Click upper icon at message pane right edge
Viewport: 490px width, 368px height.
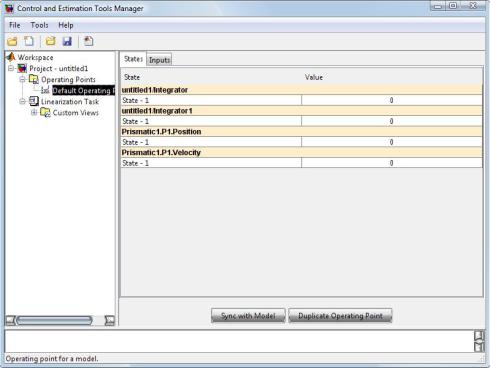[x=479, y=335]
